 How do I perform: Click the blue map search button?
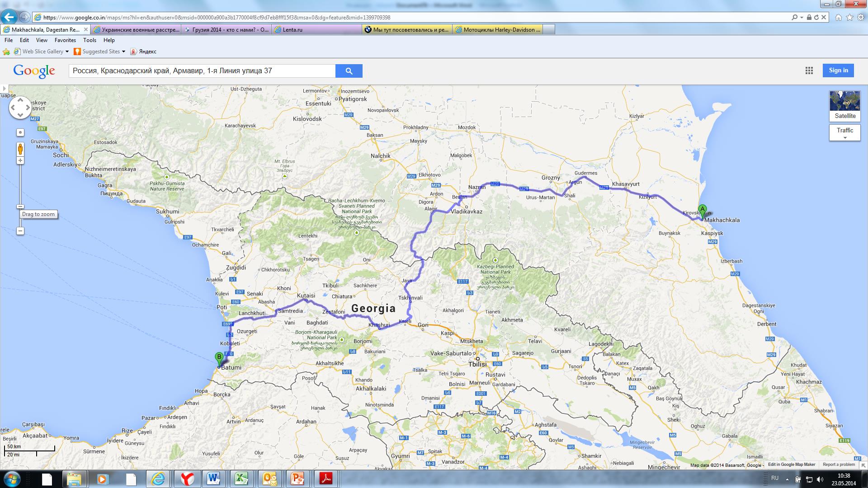349,71
